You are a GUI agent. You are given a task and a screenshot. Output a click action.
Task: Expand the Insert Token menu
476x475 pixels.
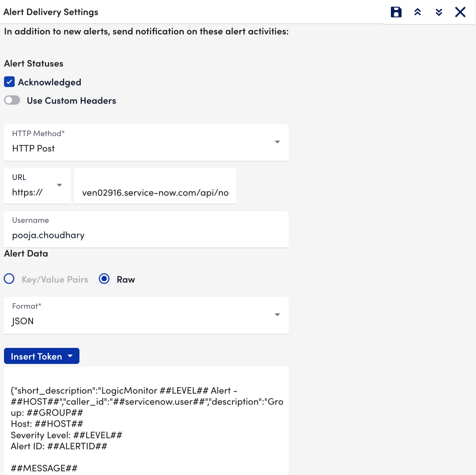[x=70, y=356]
